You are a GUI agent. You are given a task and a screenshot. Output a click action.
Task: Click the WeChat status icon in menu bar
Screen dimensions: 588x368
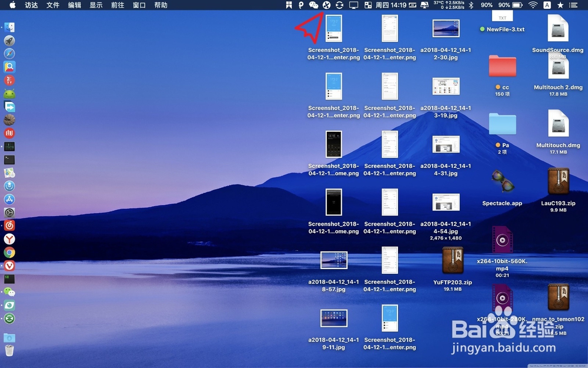[x=313, y=5]
